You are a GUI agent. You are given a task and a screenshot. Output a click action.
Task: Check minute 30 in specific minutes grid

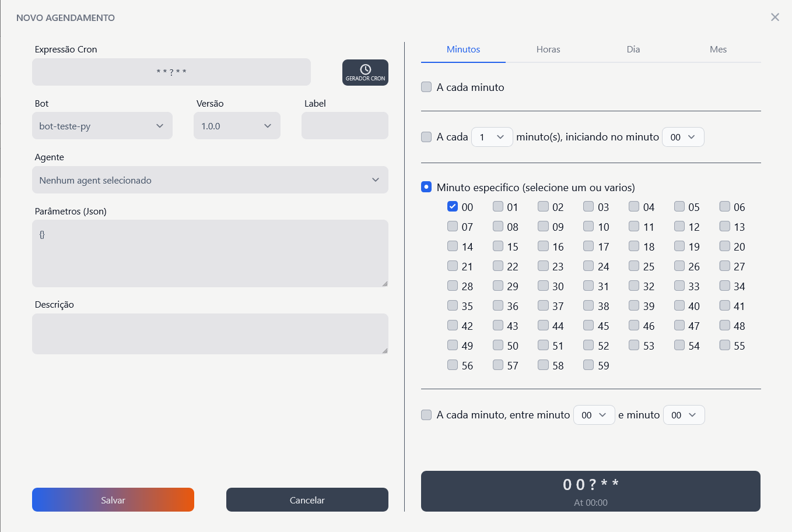543,286
